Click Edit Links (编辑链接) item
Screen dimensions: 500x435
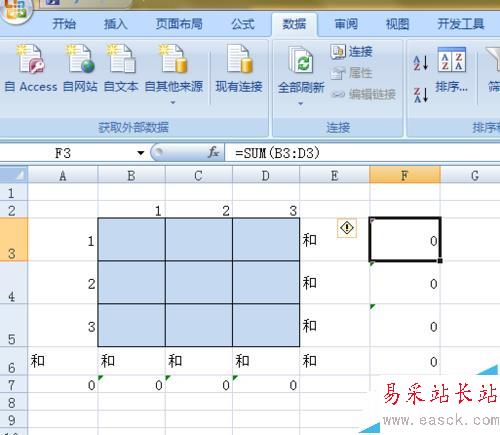click(x=363, y=94)
